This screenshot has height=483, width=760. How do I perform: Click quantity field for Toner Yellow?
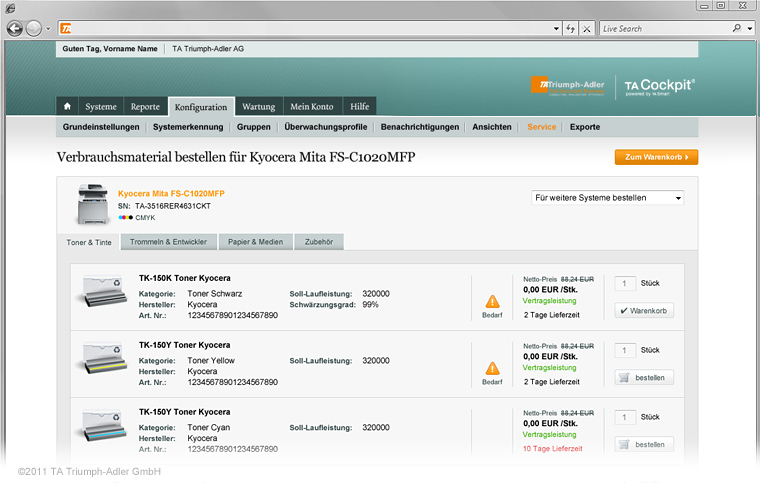pyautogui.click(x=625, y=350)
